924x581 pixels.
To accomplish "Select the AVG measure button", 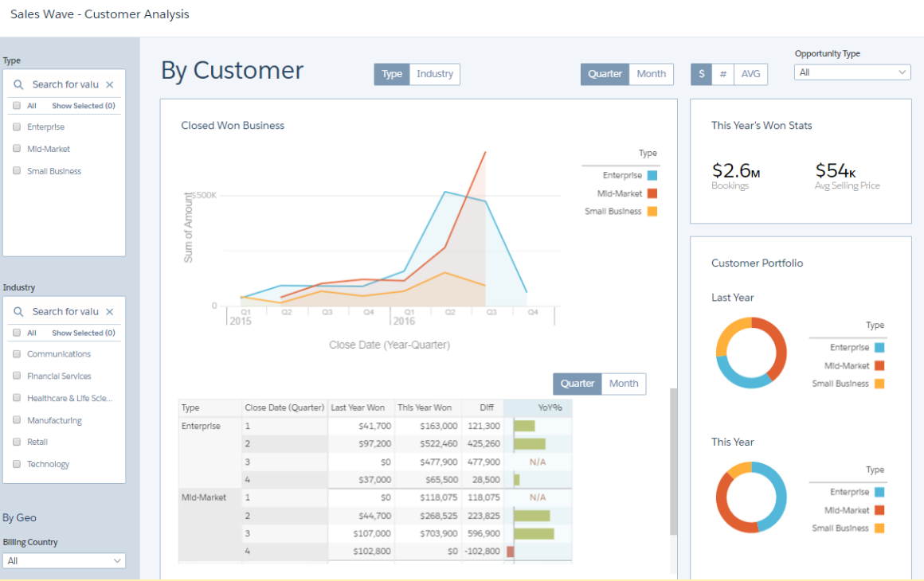I will pyautogui.click(x=750, y=74).
